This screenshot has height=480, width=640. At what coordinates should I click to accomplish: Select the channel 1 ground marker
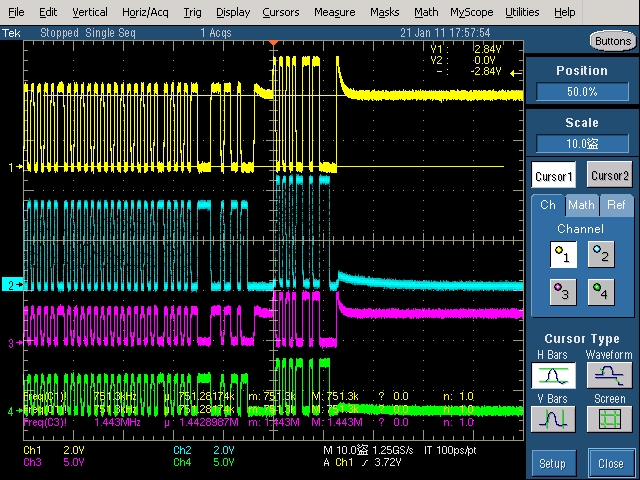tap(15, 167)
